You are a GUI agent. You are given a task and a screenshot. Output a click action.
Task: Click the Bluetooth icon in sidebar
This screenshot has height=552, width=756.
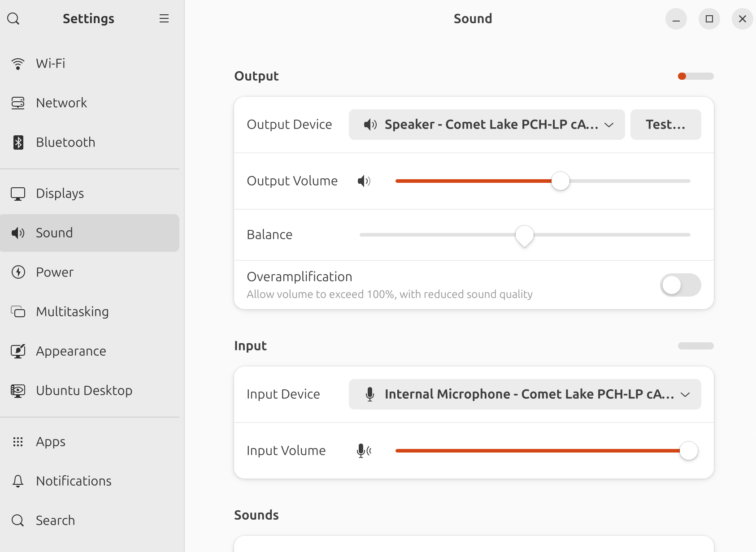tap(18, 142)
